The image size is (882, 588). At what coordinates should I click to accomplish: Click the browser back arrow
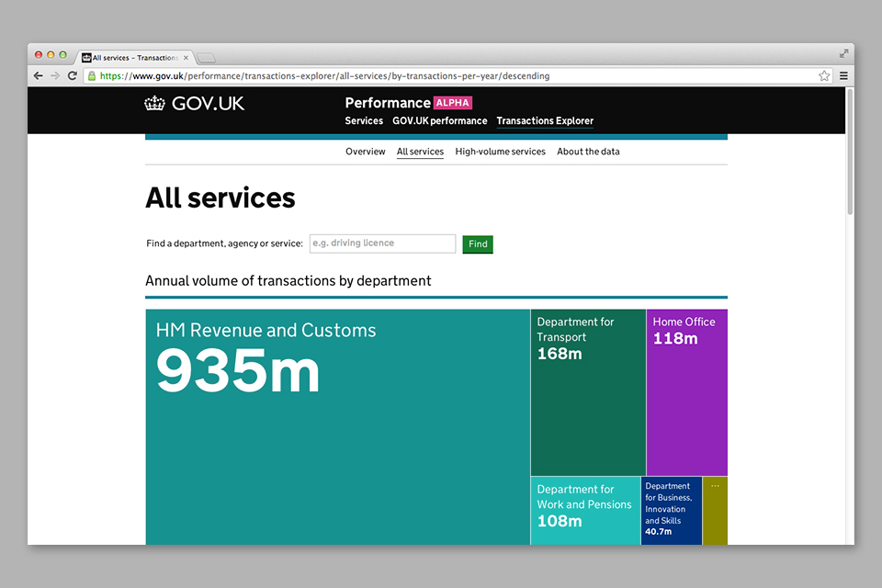coord(39,76)
